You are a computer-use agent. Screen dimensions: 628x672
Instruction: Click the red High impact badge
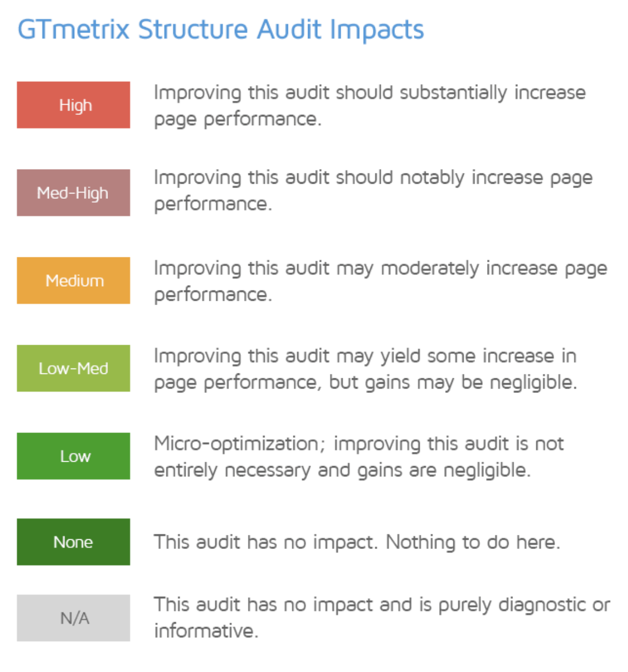pos(73,105)
